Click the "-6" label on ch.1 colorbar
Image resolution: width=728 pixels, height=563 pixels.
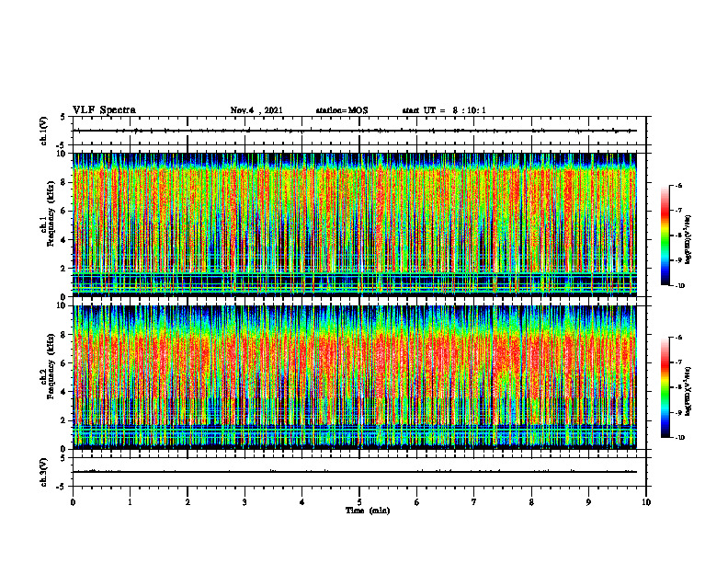coord(678,186)
